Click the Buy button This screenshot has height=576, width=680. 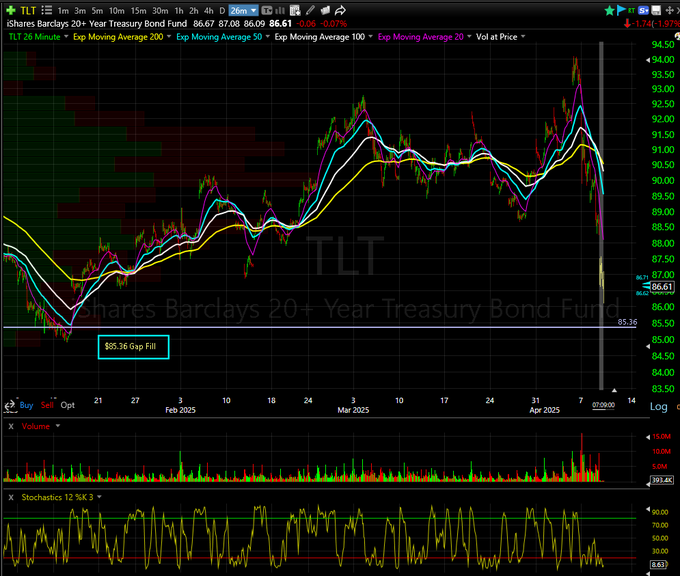pos(26,405)
